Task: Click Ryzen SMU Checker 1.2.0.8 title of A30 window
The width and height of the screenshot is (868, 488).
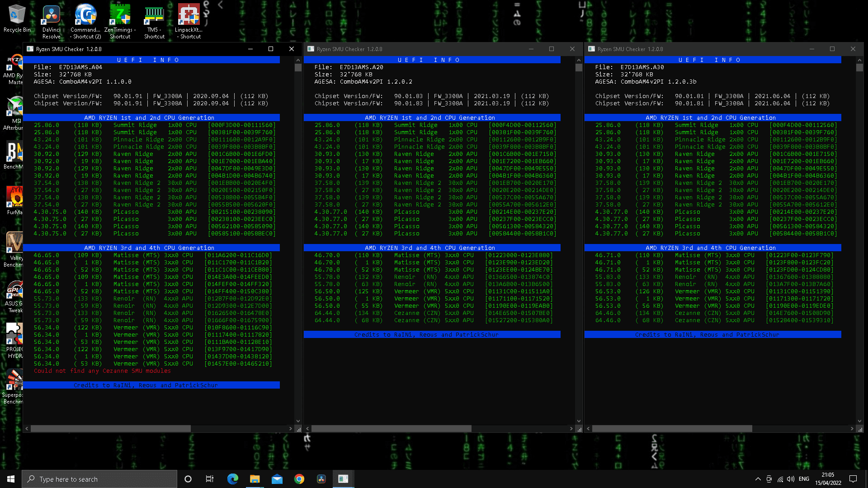Action: tap(630, 49)
